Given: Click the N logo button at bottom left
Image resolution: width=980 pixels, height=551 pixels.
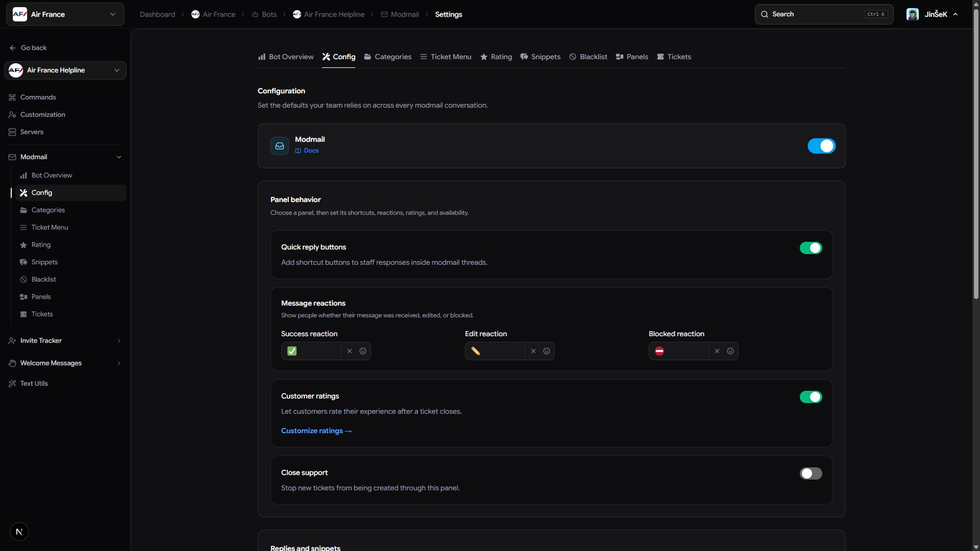Looking at the screenshot, I should tap(19, 532).
